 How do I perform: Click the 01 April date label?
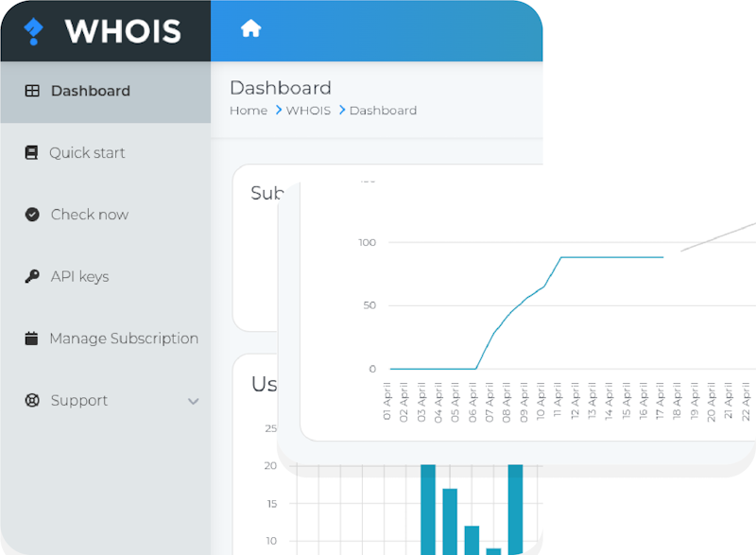(387, 401)
